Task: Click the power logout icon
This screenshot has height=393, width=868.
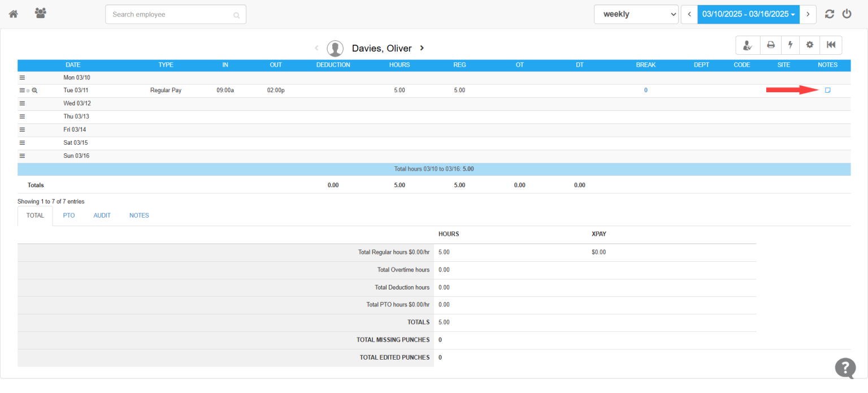Action: click(847, 14)
